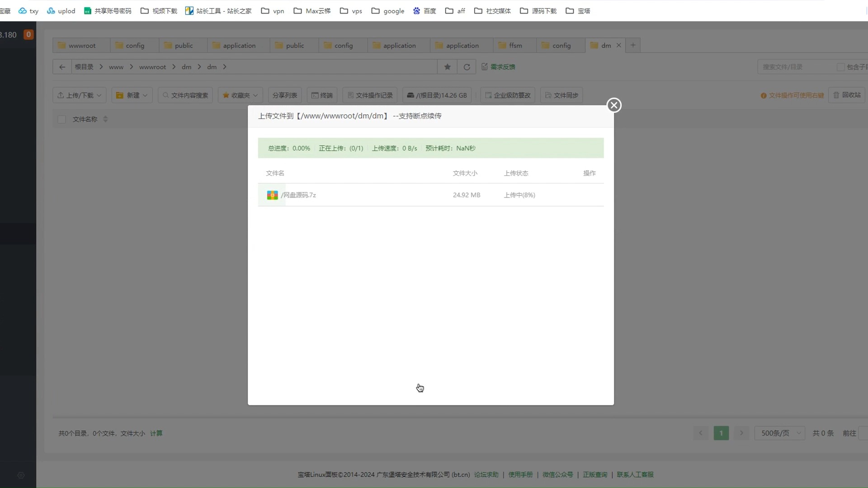Open the Max云梯 bookmark folder

point(312,11)
